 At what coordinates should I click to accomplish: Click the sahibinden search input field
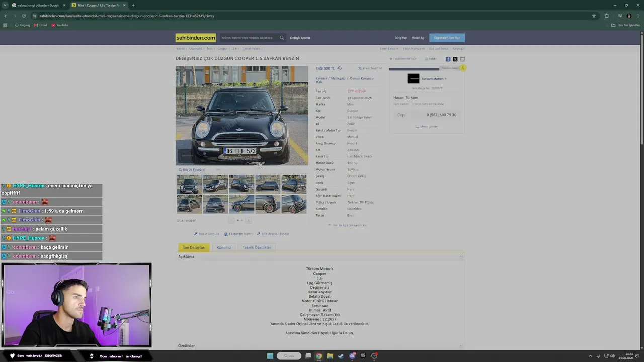pyautogui.click(x=249, y=38)
